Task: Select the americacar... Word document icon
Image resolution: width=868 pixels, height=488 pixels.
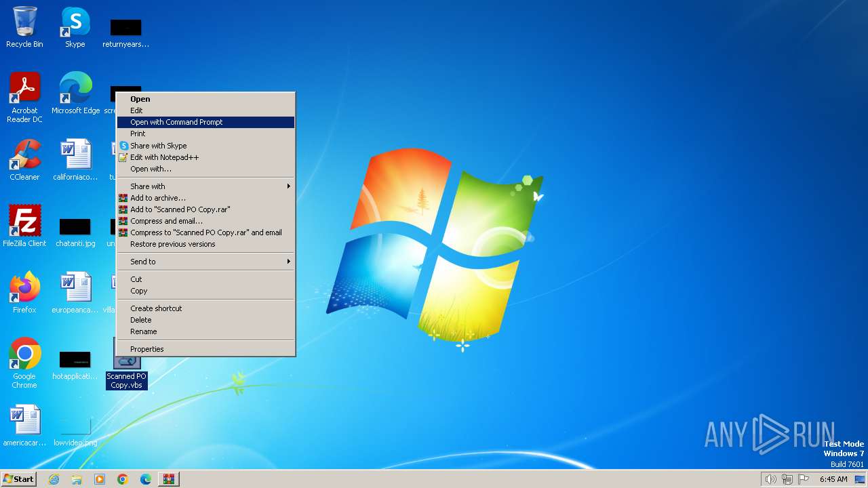Action: pos(24,425)
